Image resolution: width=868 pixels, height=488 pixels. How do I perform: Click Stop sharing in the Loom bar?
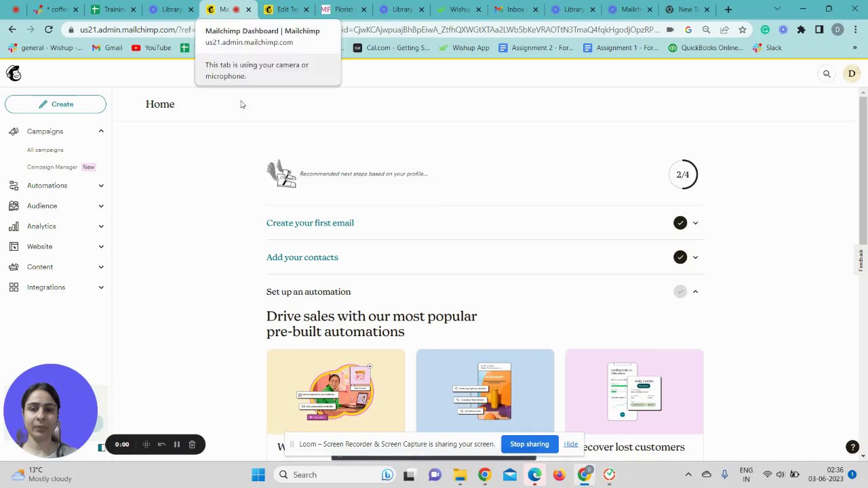click(x=530, y=445)
